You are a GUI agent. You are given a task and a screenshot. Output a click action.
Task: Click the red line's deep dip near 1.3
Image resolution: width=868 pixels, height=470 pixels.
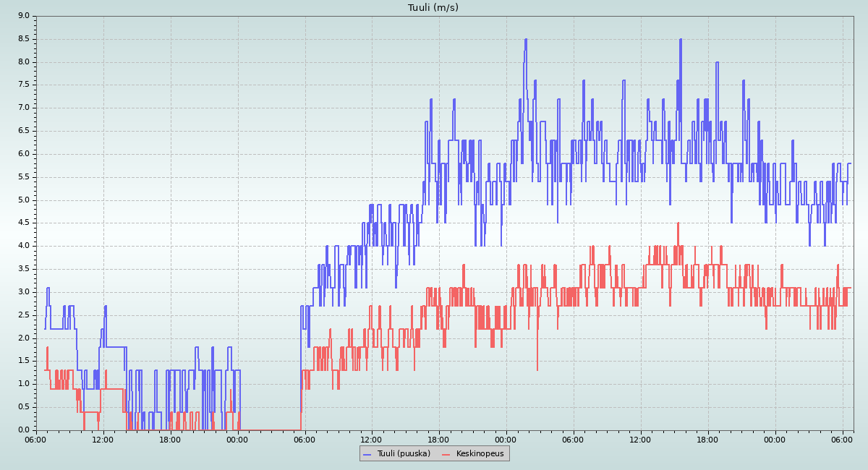click(537, 369)
